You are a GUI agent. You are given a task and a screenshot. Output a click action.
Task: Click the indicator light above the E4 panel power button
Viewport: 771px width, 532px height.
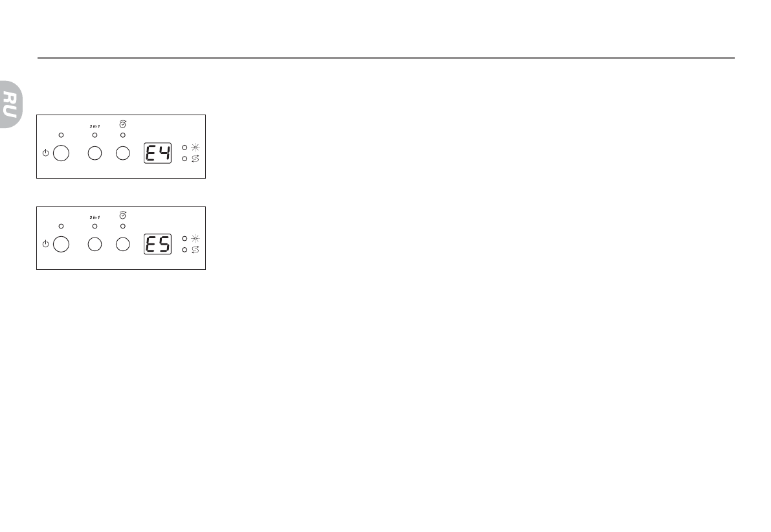point(61,135)
